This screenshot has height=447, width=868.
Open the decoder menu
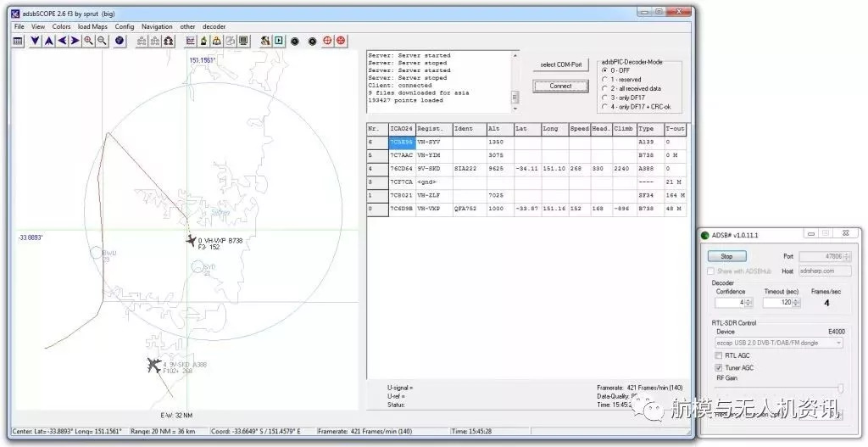(x=214, y=26)
